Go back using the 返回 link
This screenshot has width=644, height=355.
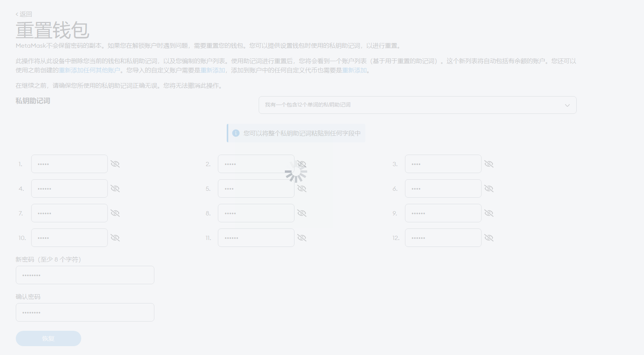(24, 14)
